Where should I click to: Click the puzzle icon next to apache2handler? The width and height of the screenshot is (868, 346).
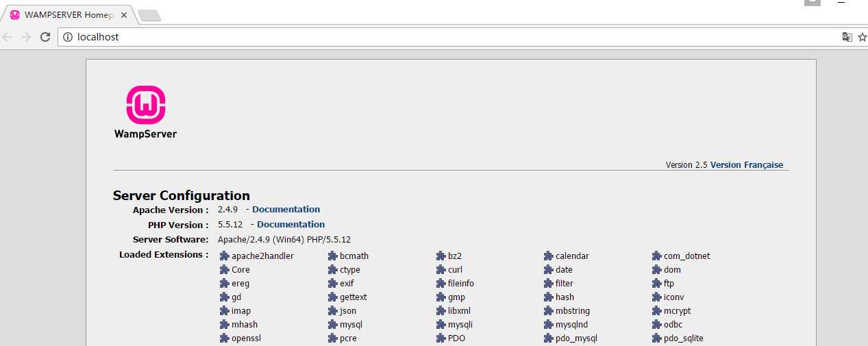click(x=224, y=256)
